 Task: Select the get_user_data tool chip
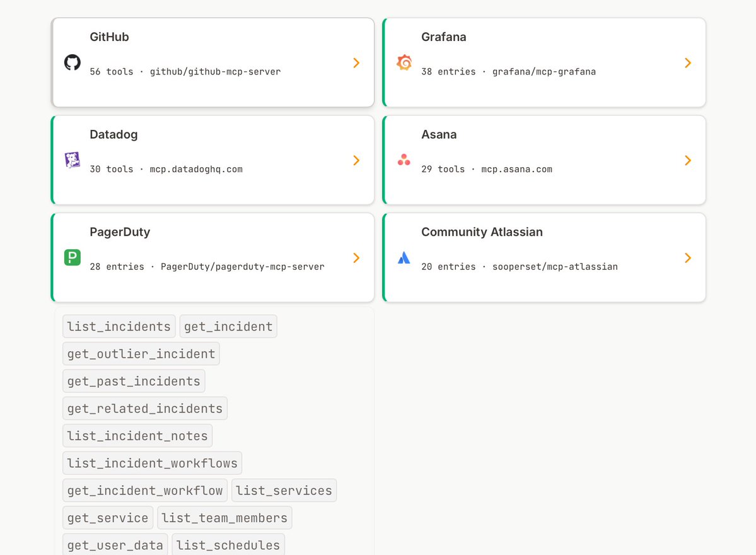point(115,545)
